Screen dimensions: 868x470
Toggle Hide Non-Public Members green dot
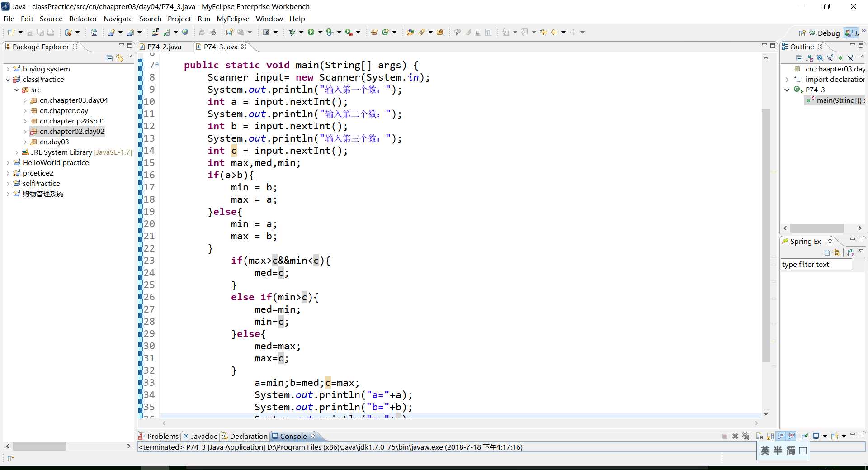coord(840,58)
